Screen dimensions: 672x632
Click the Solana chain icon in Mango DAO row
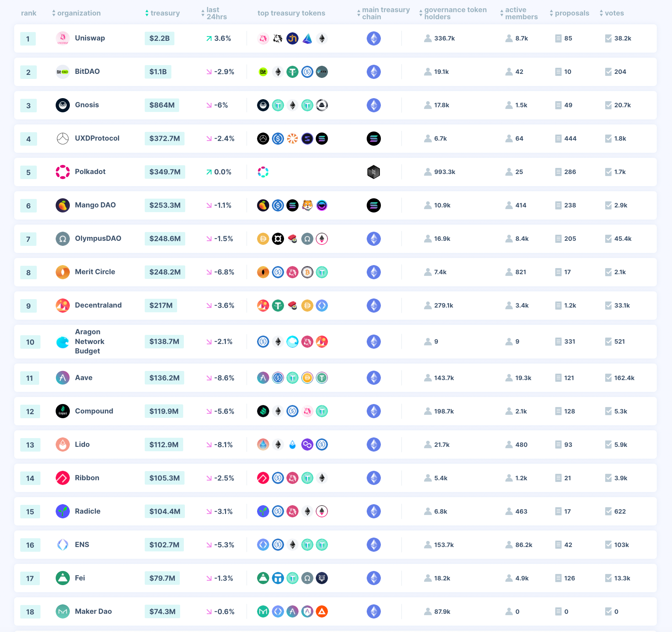[x=373, y=205]
